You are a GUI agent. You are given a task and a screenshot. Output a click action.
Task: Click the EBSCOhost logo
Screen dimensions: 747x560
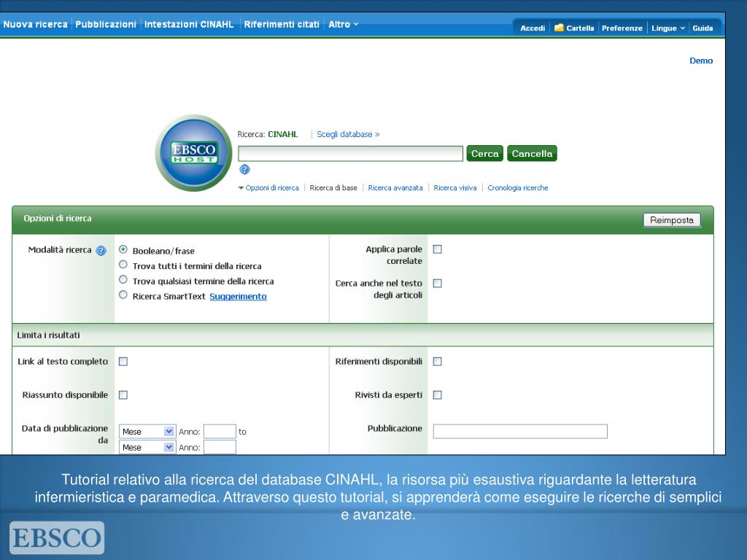193,153
